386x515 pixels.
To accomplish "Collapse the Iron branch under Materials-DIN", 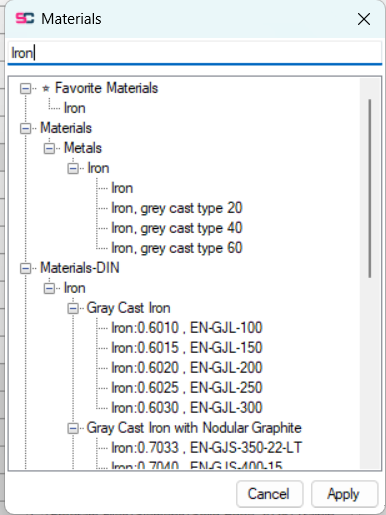I will [49, 289].
